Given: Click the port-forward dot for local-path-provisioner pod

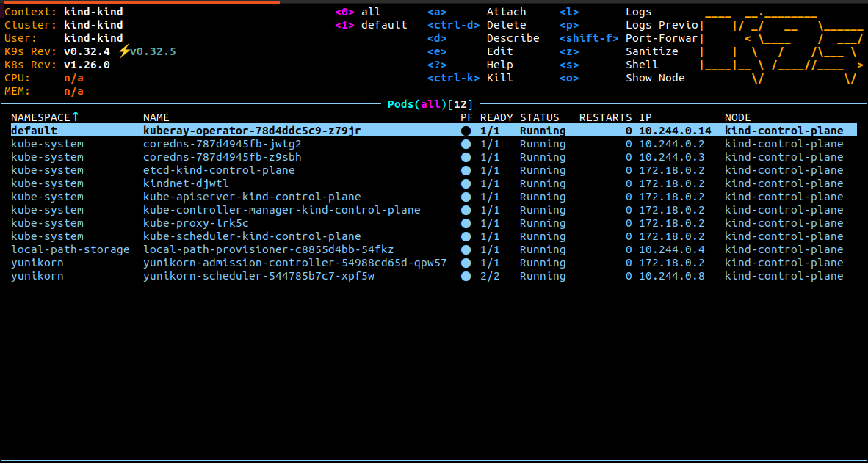Looking at the screenshot, I should 466,249.
